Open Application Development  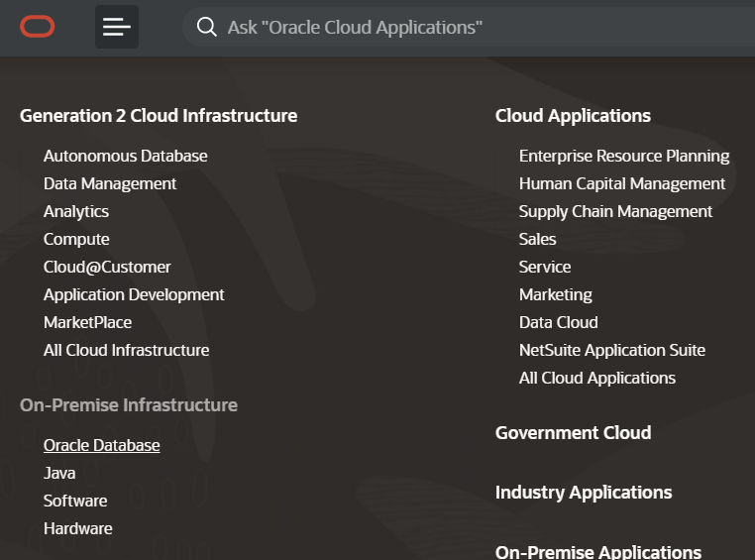coord(134,294)
